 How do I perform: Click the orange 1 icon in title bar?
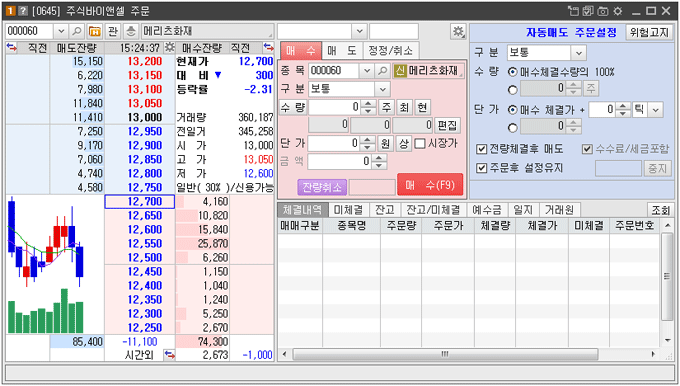pos(10,11)
